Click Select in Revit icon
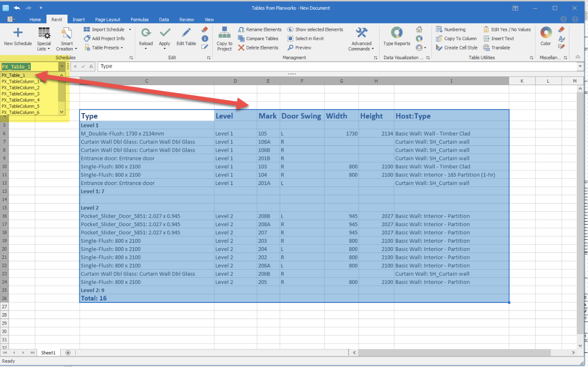Image resolution: width=588 pixels, height=367 pixels. [291, 39]
